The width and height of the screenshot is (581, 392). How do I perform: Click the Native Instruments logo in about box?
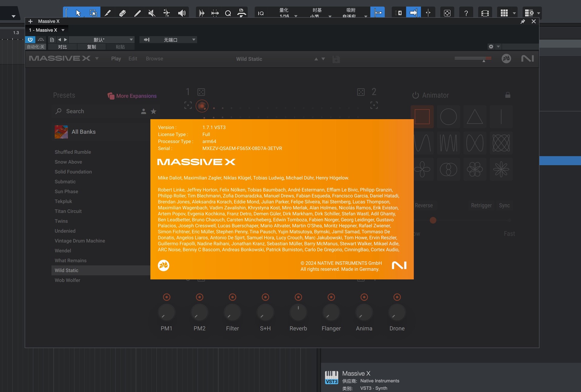pos(399,265)
